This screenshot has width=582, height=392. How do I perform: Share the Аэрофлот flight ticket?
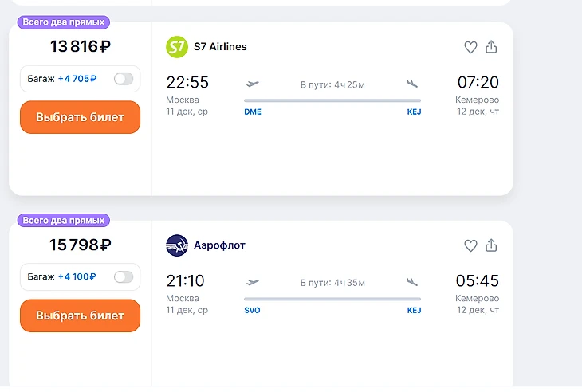491,245
